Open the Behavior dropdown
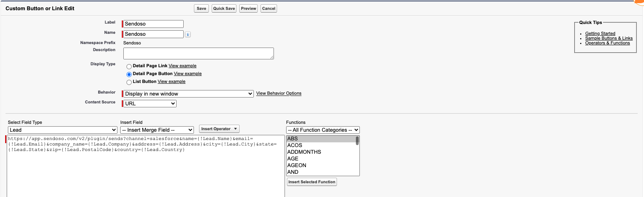 188,94
